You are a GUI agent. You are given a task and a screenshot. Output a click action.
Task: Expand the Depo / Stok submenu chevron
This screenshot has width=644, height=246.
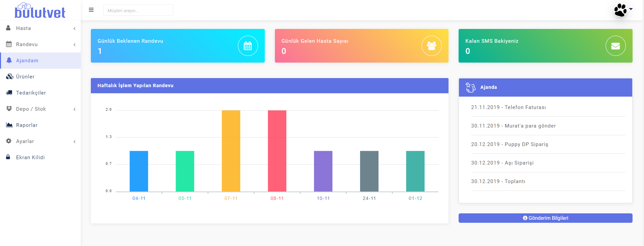(x=74, y=109)
